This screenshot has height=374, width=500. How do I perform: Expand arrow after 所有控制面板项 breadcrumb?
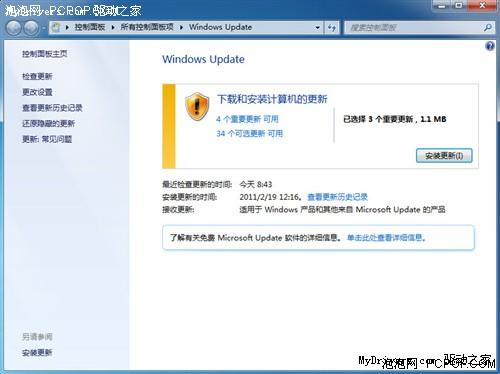tap(181, 27)
